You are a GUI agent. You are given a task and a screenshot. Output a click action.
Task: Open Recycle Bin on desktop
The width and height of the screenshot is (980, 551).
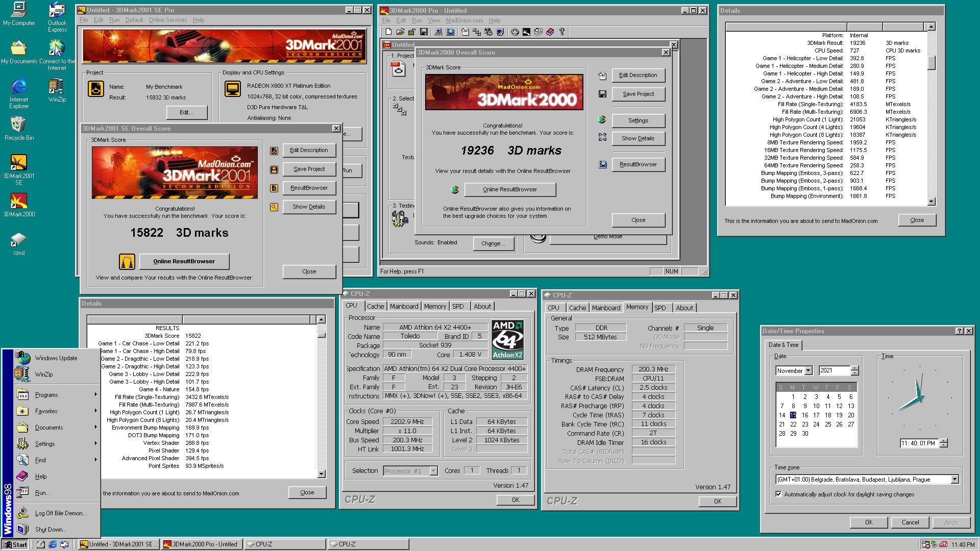pyautogui.click(x=19, y=128)
